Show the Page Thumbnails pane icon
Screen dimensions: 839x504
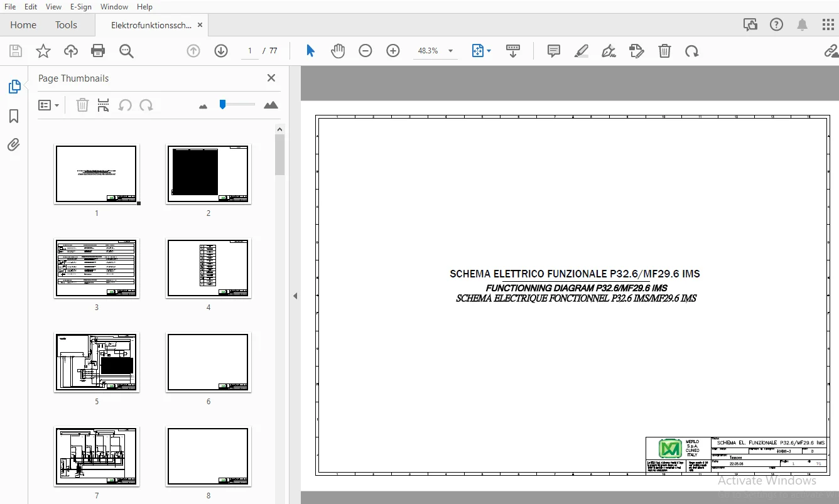14,87
